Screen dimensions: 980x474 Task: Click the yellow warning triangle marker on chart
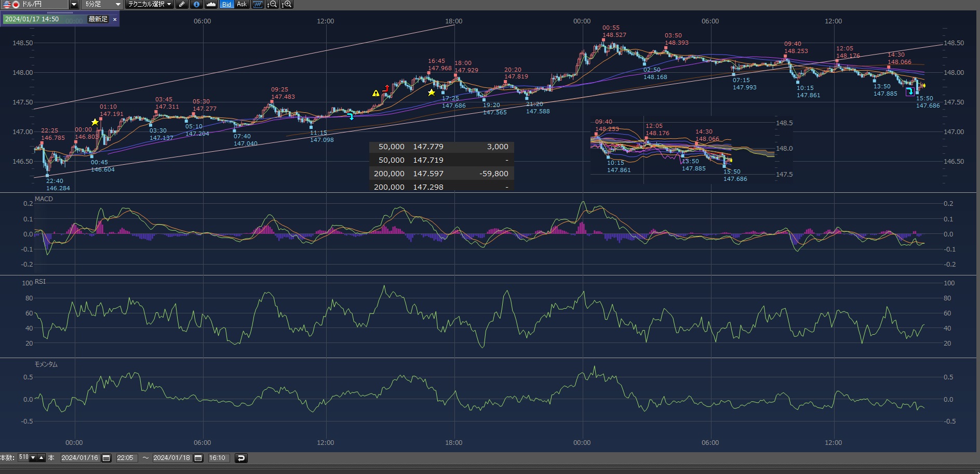[375, 94]
